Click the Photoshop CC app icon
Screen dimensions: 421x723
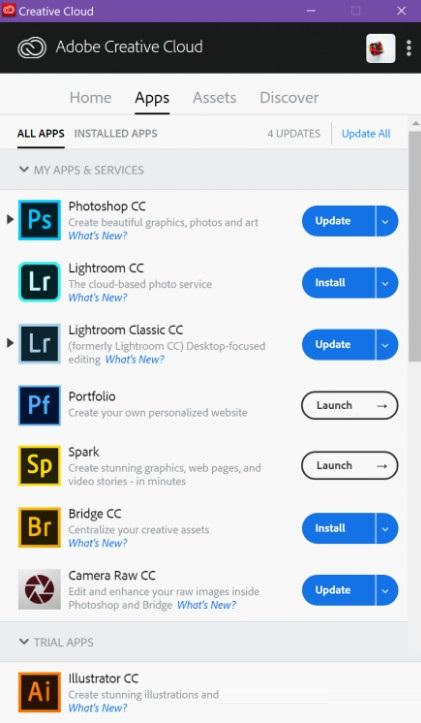click(39, 220)
